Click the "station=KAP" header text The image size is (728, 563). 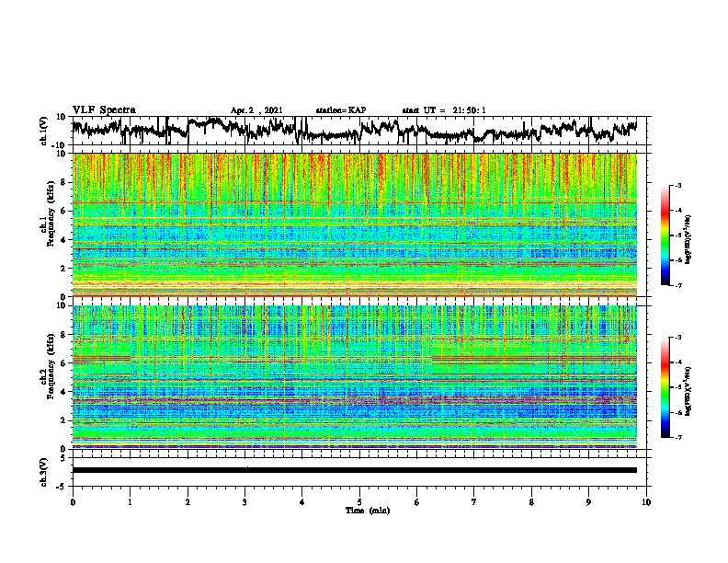pos(341,110)
